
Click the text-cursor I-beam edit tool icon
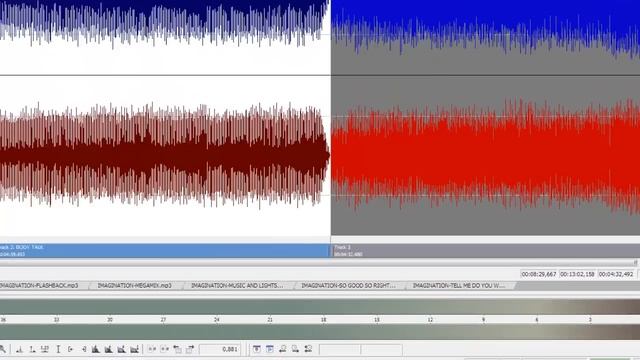click(58, 349)
